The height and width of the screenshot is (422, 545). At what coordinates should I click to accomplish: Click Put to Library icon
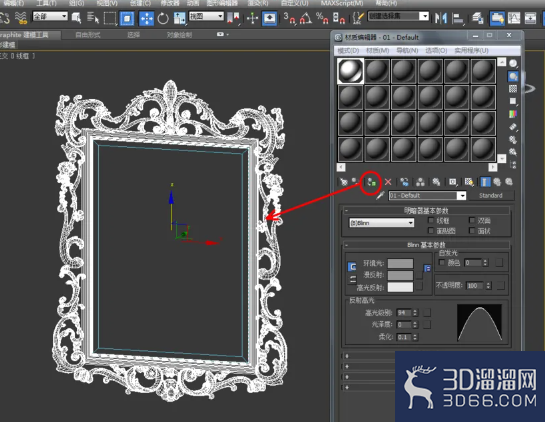click(x=436, y=182)
